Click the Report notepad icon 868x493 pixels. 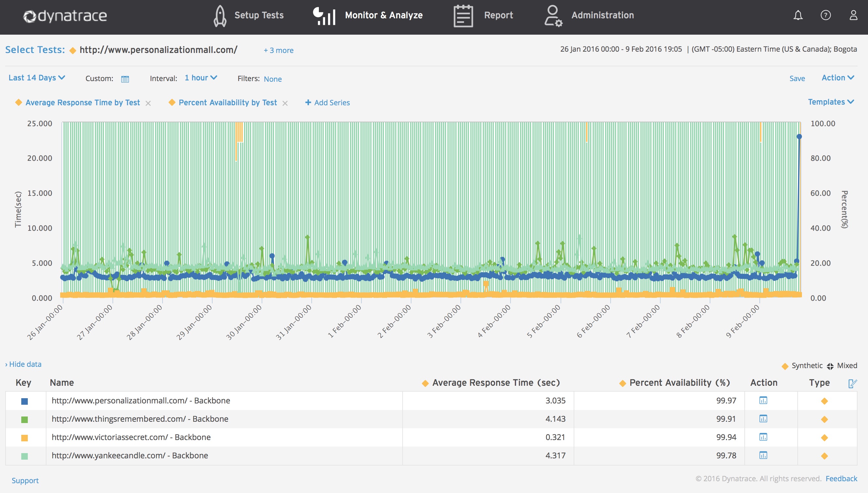click(x=463, y=16)
